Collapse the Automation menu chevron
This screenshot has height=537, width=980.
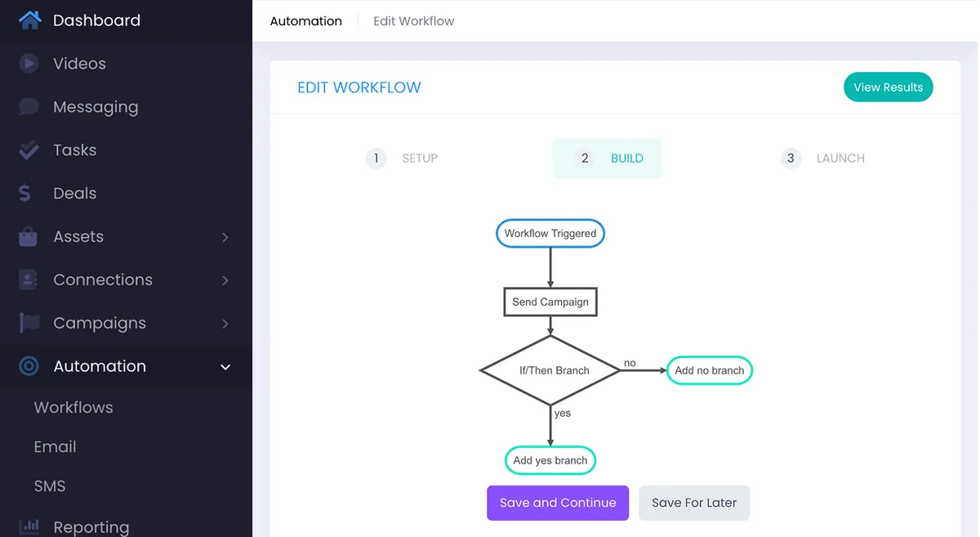pos(225,367)
